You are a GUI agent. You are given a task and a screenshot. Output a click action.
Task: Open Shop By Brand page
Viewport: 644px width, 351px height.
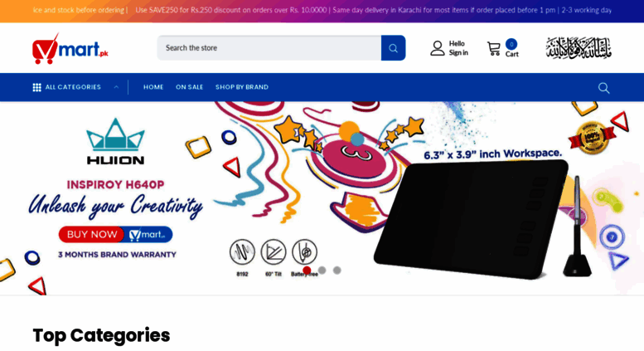242,87
